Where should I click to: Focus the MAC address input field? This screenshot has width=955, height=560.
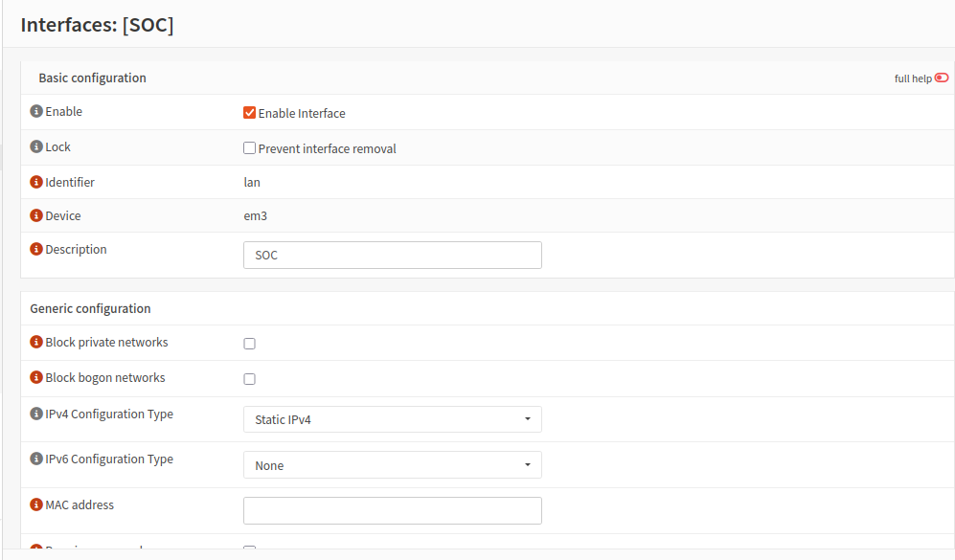392,511
